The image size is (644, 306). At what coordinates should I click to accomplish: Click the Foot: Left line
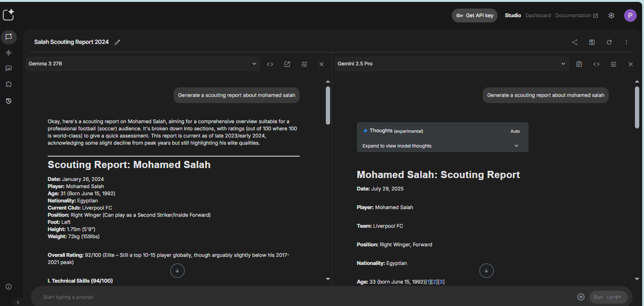60,222
